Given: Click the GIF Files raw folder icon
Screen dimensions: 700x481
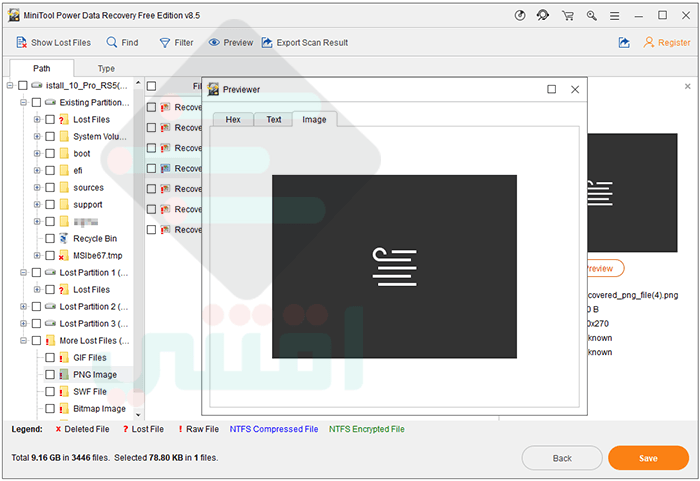Looking at the screenshot, I should 64,357.
